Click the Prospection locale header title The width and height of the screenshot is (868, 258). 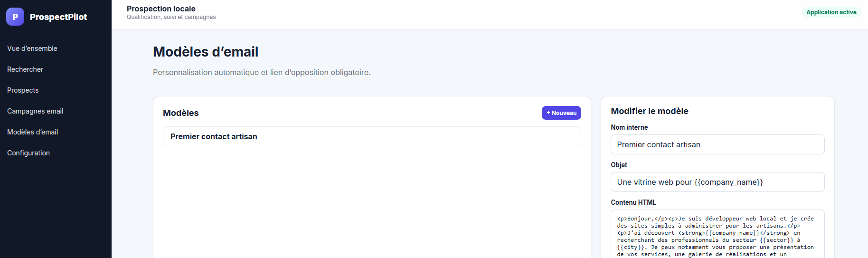point(161,9)
